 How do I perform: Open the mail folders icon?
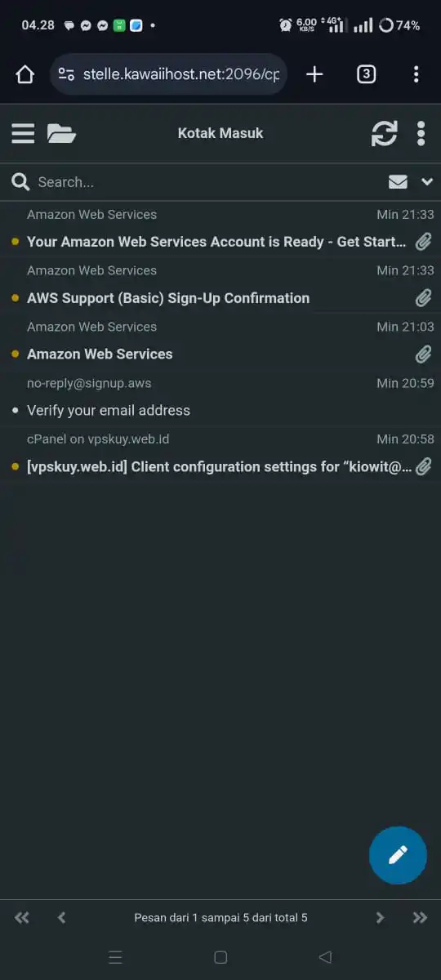coord(61,133)
